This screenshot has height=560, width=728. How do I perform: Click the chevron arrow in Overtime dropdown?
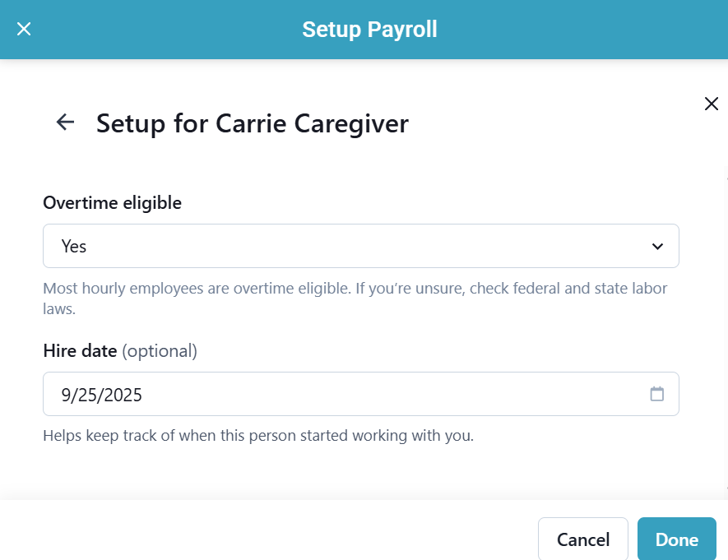click(656, 246)
